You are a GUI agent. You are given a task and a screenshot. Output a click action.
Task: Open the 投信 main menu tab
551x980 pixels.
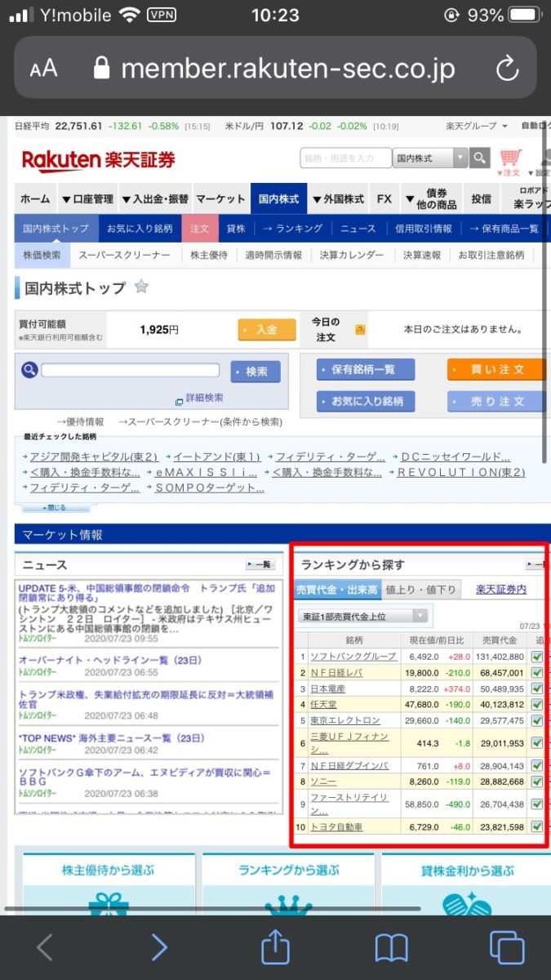pyautogui.click(x=481, y=198)
